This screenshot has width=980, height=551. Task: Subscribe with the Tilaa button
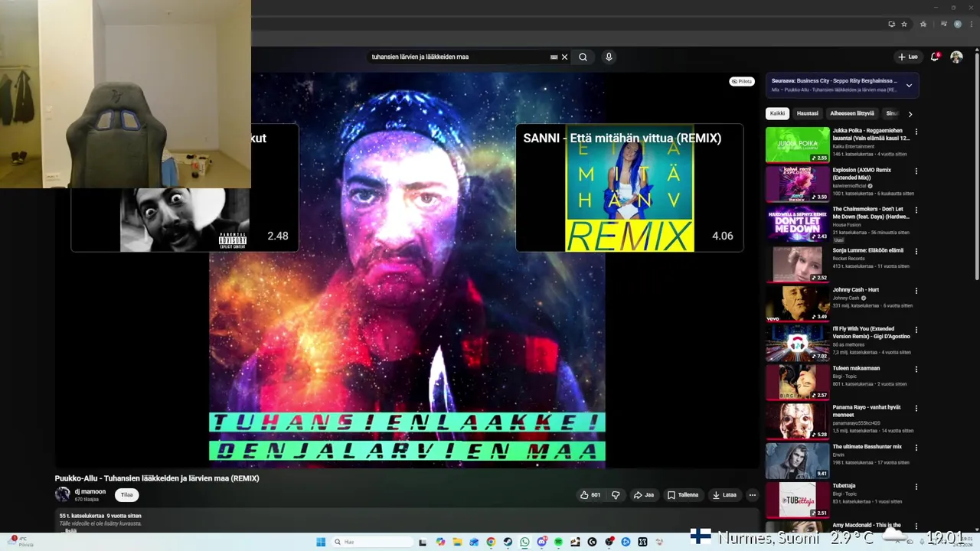(x=126, y=495)
